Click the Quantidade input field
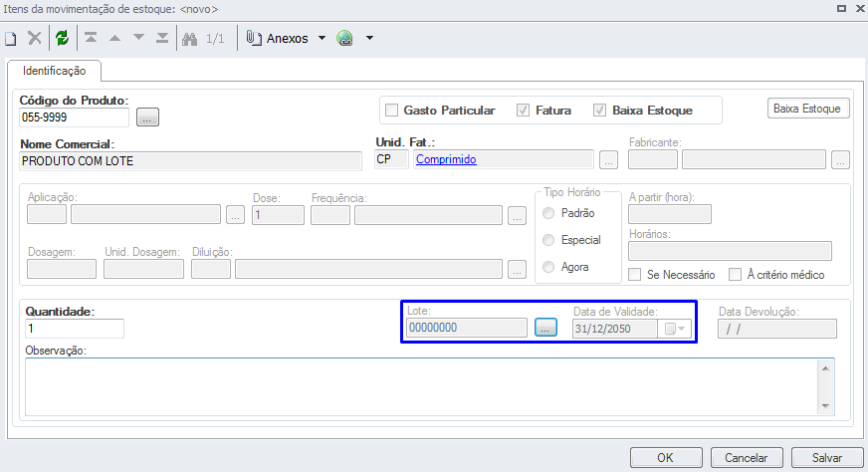The height and width of the screenshot is (472, 868). (75, 329)
